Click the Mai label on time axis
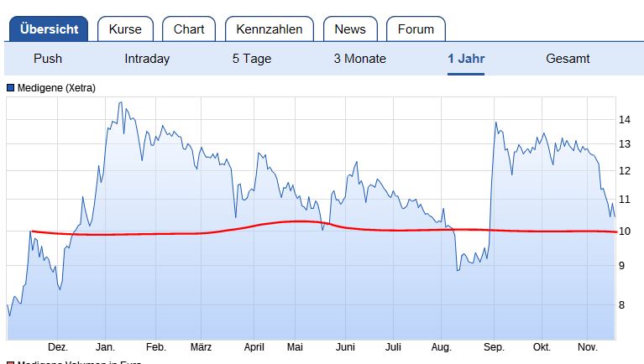The height and width of the screenshot is (364, 644). (x=294, y=346)
